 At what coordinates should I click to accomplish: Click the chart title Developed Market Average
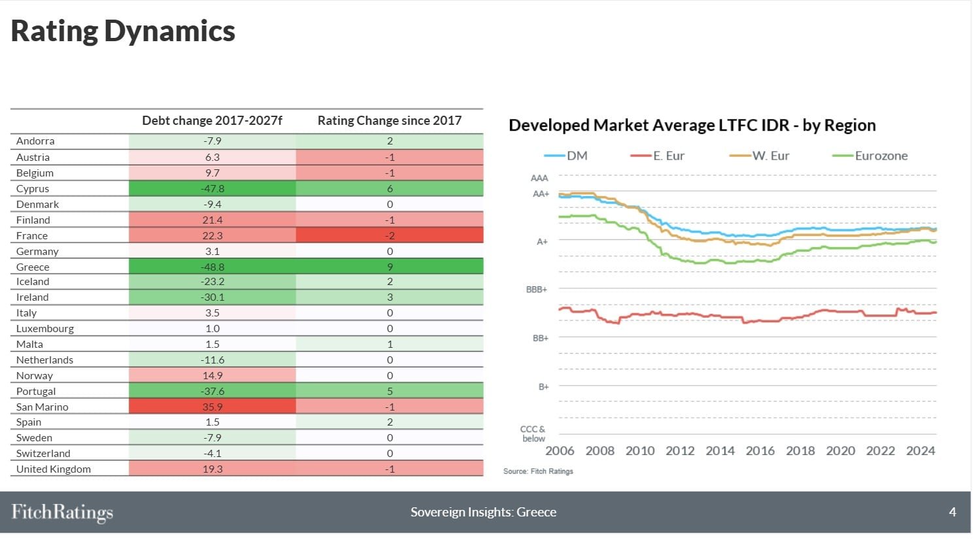coord(692,125)
